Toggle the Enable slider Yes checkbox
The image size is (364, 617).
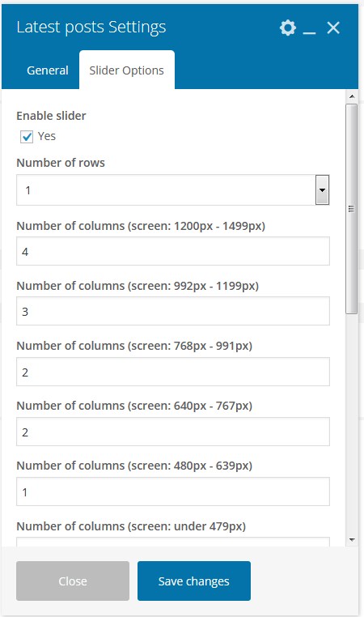(27, 137)
